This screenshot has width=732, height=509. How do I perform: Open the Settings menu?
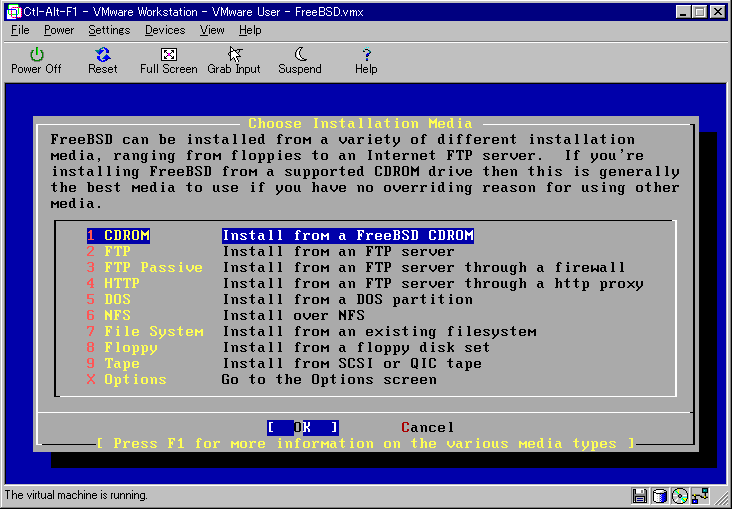tap(109, 30)
